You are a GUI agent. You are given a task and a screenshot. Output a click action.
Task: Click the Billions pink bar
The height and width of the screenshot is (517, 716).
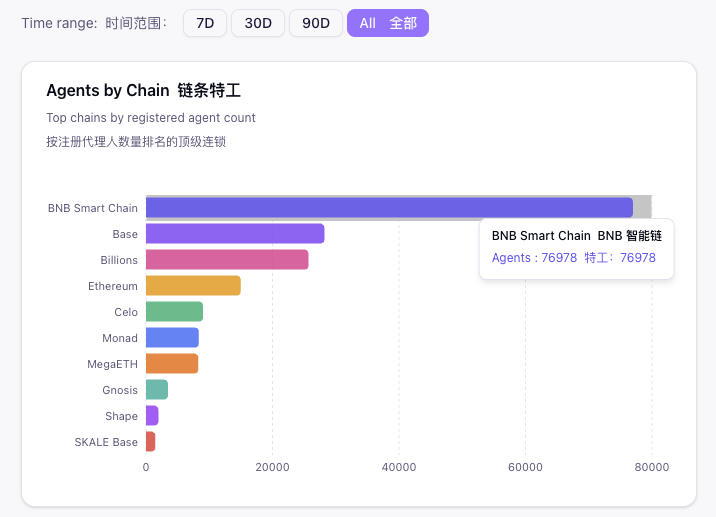coord(227,260)
